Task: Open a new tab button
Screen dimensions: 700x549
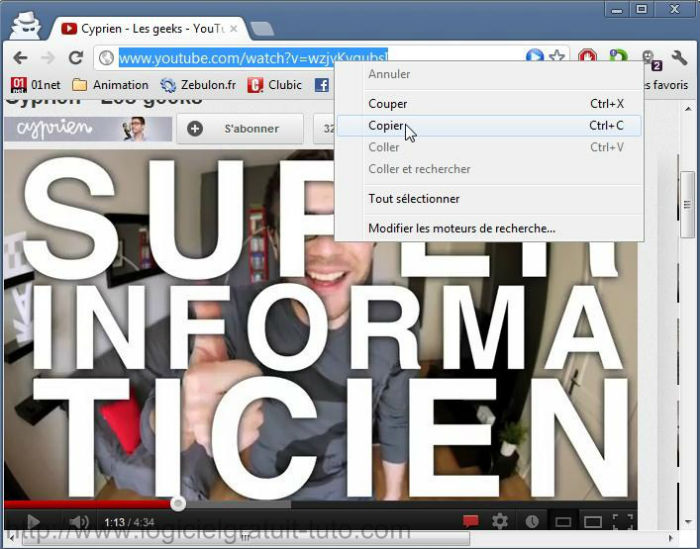Action: [x=262, y=29]
